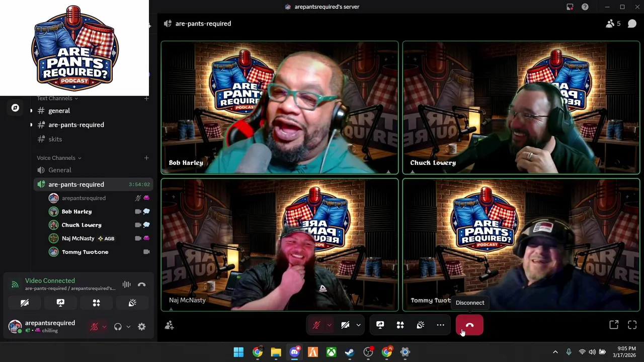Toggle camera in the left voice panel
The width and height of the screenshot is (644, 362).
(x=24, y=303)
